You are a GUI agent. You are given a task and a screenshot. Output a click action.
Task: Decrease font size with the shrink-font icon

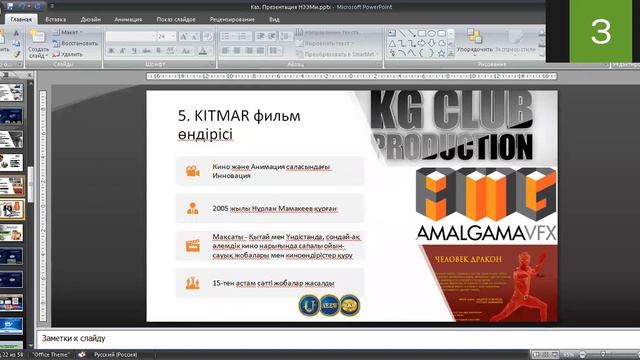click(x=196, y=36)
